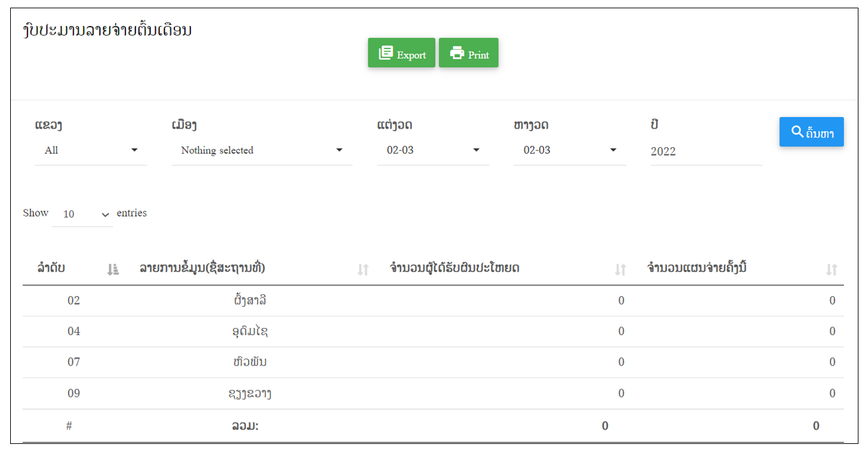Viewport: 868px width, 449px height.
Task: Open the second 02-03 period dropdown
Action: pos(570,150)
